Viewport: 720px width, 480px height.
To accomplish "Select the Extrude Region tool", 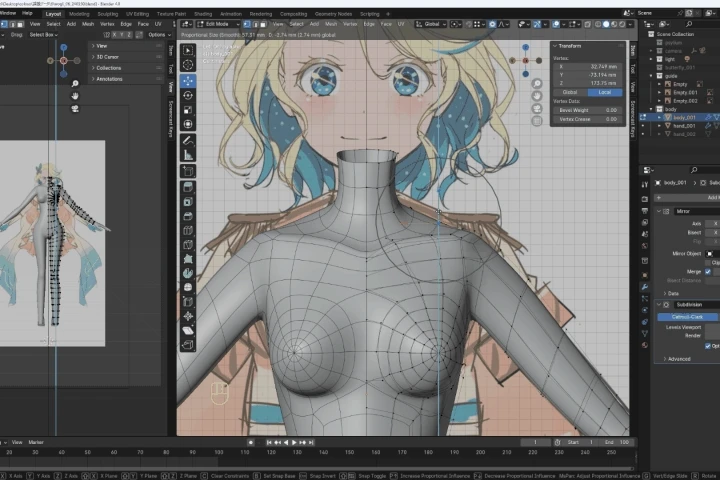I will (188, 187).
